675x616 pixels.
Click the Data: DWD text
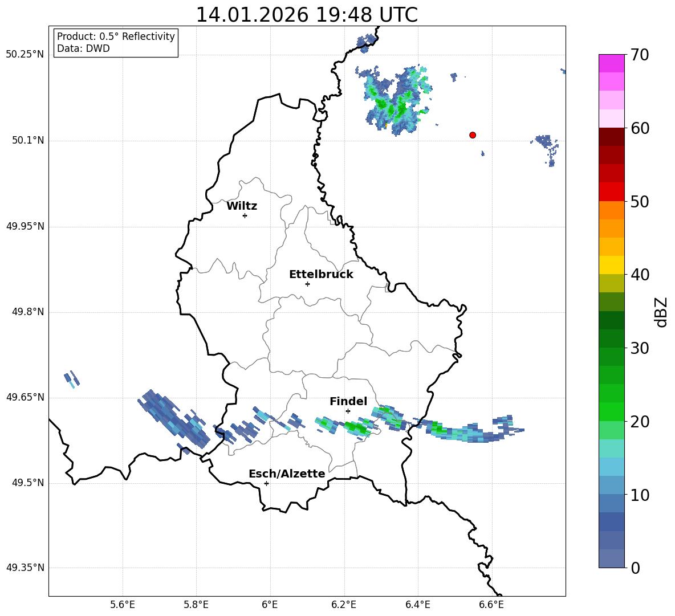click(83, 48)
